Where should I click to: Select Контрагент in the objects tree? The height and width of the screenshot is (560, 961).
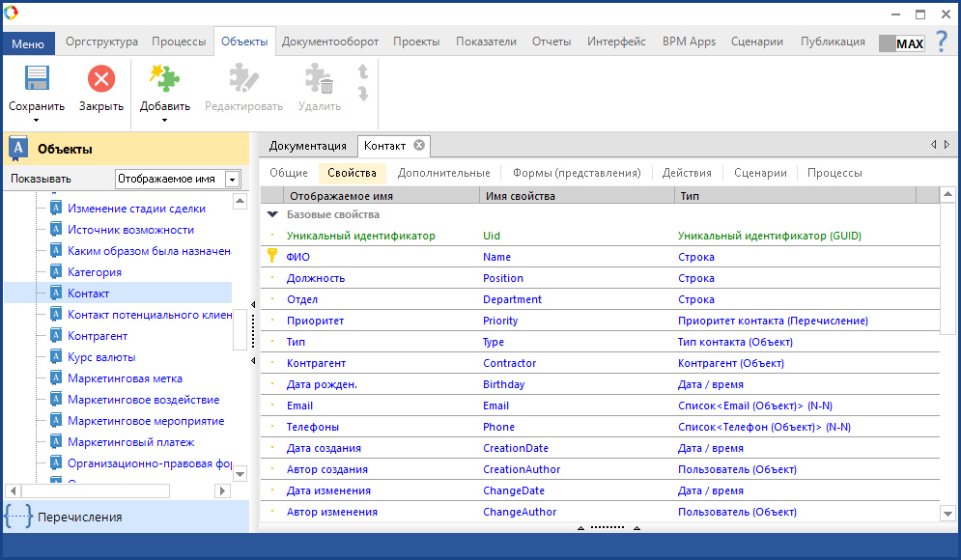click(x=98, y=336)
